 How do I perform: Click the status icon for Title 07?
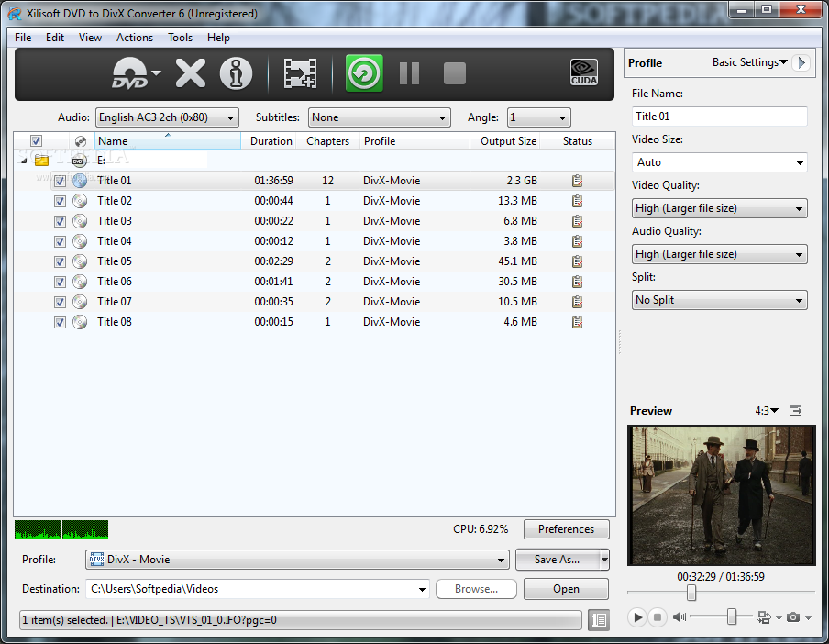[578, 302]
